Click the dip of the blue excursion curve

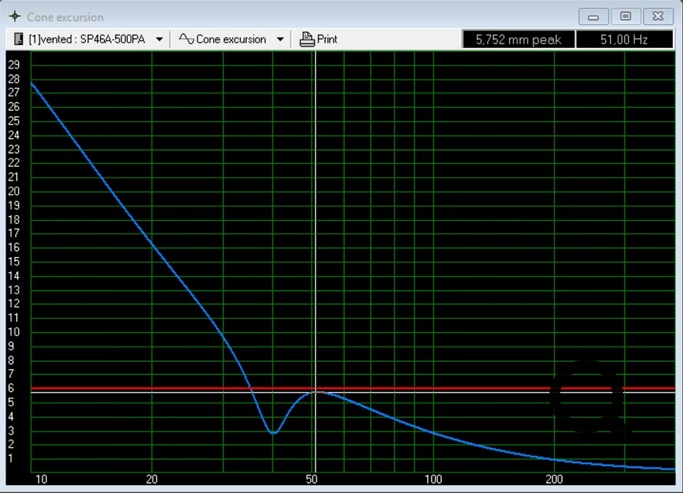pyautogui.click(x=273, y=432)
